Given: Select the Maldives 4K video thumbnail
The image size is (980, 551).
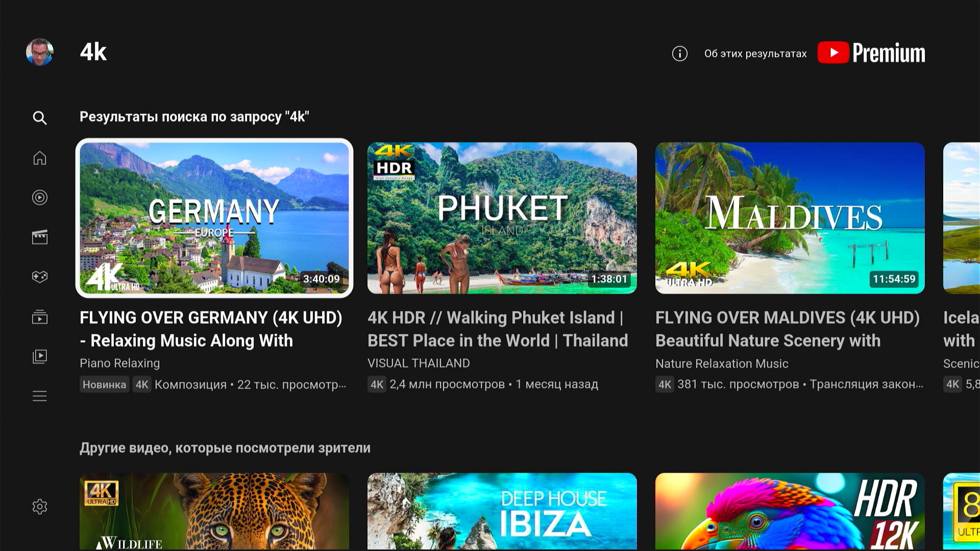Looking at the screenshot, I should click(790, 218).
